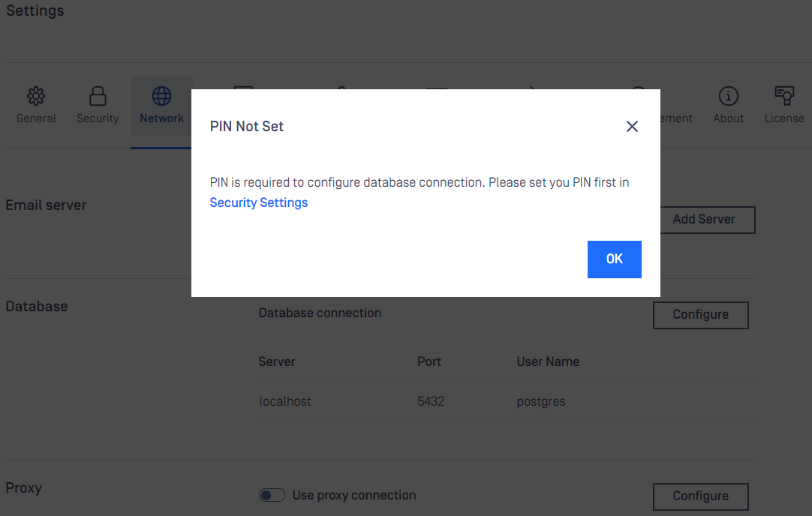812x516 pixels.
Task: Close the PIN Not Set dialog
Action: [x=632, y=126]
